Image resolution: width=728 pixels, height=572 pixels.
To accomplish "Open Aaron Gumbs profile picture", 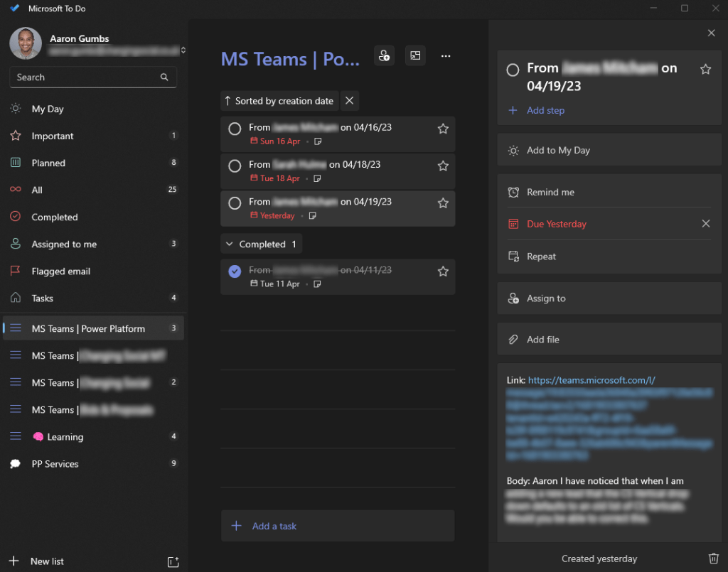I will (26, 43).
